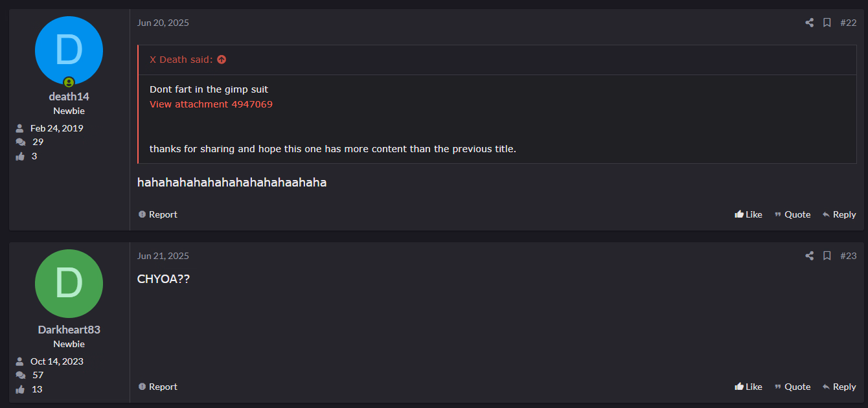
Task: Open View attachment 4947069 link
Action: pyautogui.click(x=211, y=104)
